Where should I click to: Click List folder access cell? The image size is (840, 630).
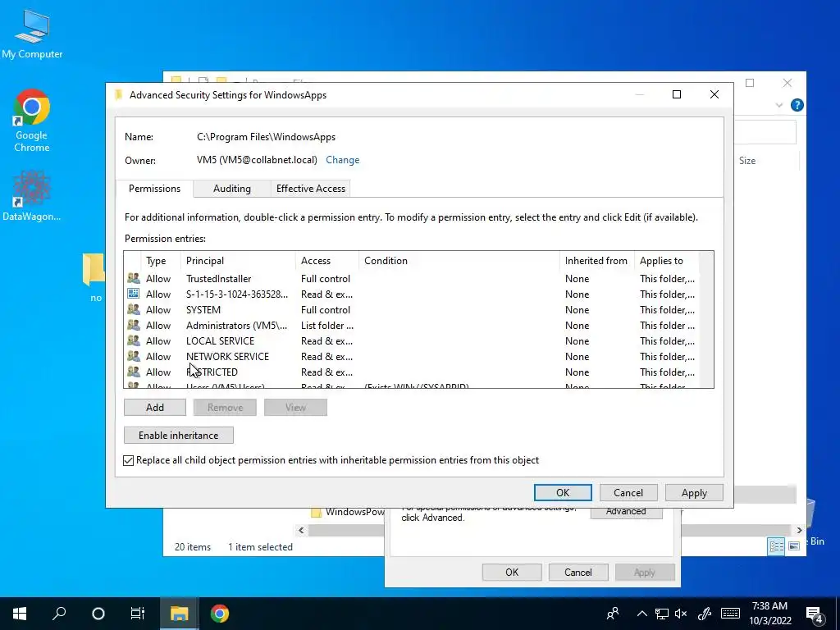pos(326,325)
